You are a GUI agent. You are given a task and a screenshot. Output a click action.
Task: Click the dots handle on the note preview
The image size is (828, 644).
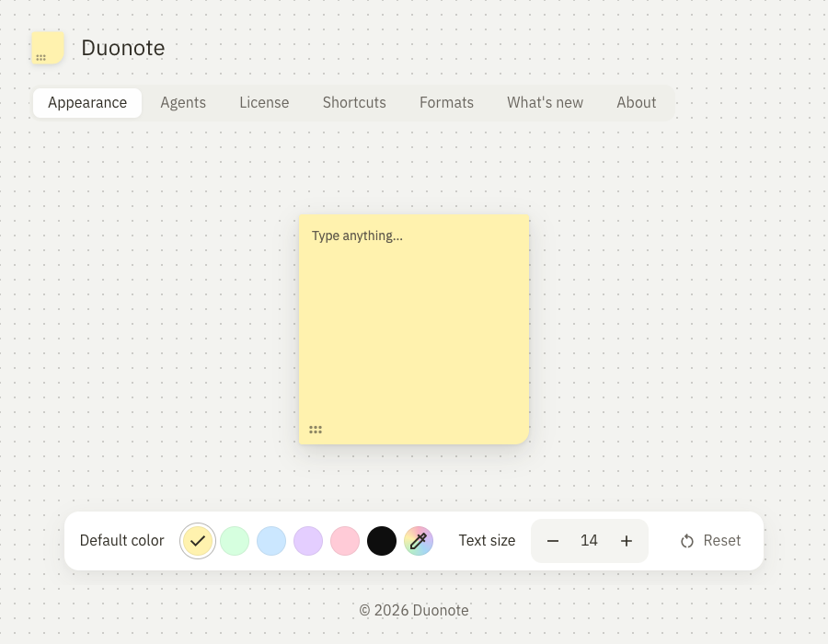click(316, 430)
